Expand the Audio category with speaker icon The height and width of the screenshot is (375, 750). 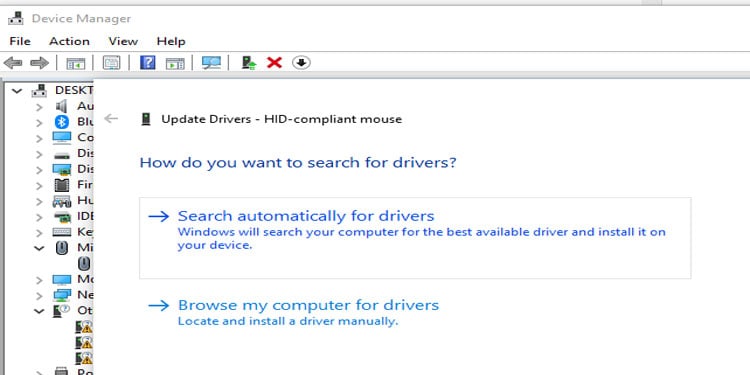(x=39, y=107)
